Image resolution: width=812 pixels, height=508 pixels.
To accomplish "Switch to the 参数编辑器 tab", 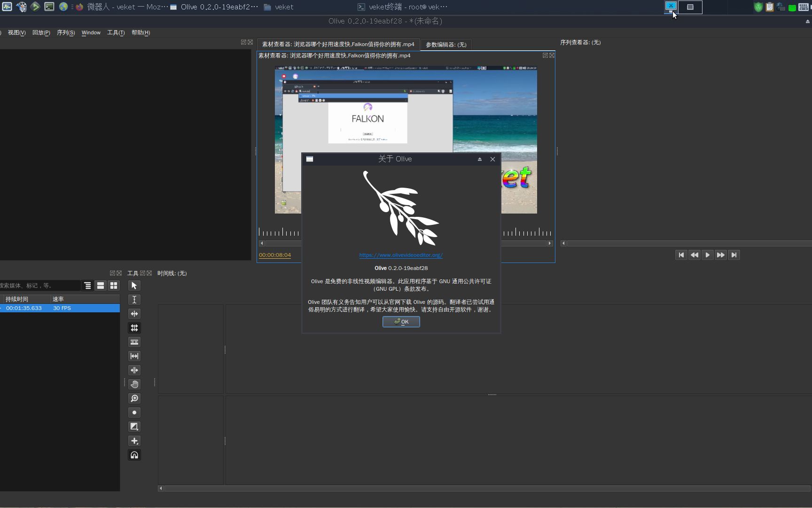I will coord(446,45).
